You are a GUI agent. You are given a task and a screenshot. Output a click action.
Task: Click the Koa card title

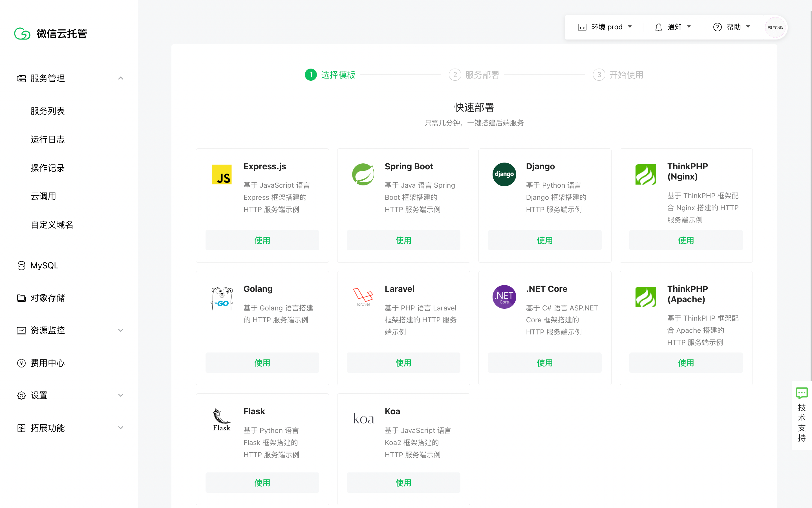point(392,411)
